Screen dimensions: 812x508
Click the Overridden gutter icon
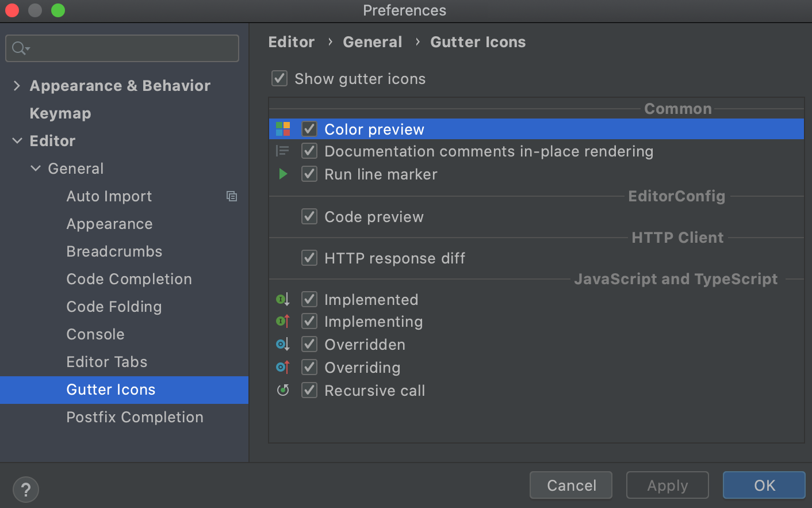point(282,344)
